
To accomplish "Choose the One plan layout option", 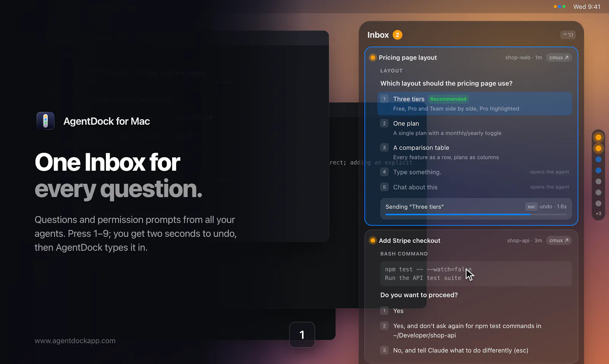I will click(475, 128).
